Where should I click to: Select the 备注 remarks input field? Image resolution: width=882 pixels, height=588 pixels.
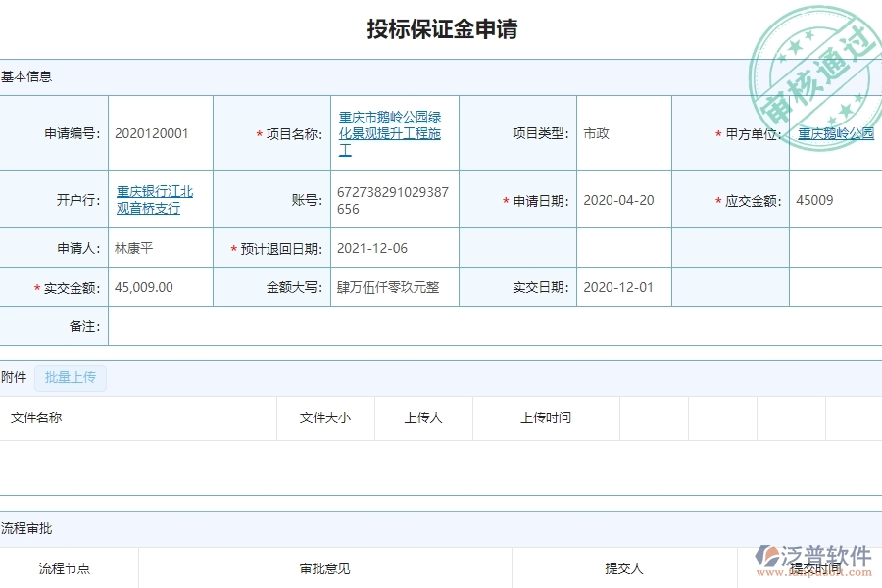490,326
